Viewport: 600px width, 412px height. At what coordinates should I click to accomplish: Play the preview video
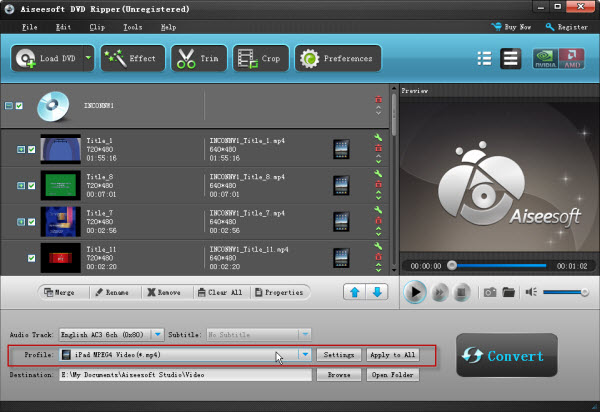point(415,292)
